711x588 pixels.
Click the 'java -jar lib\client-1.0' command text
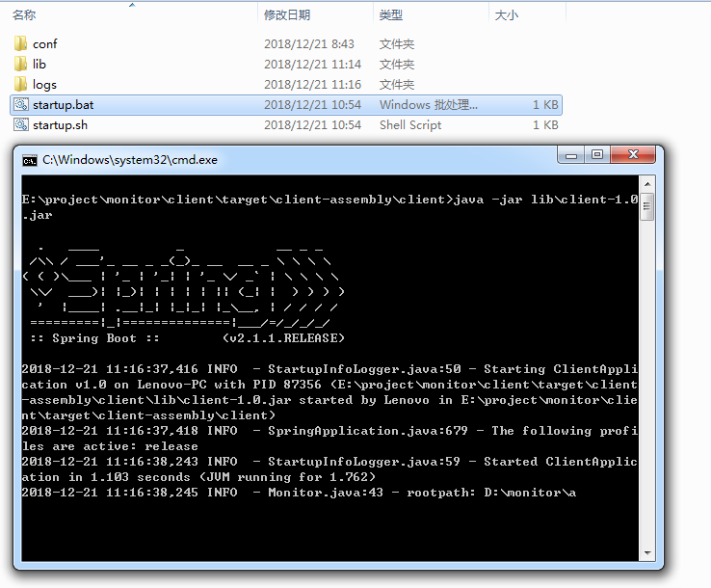coord(545,200)
